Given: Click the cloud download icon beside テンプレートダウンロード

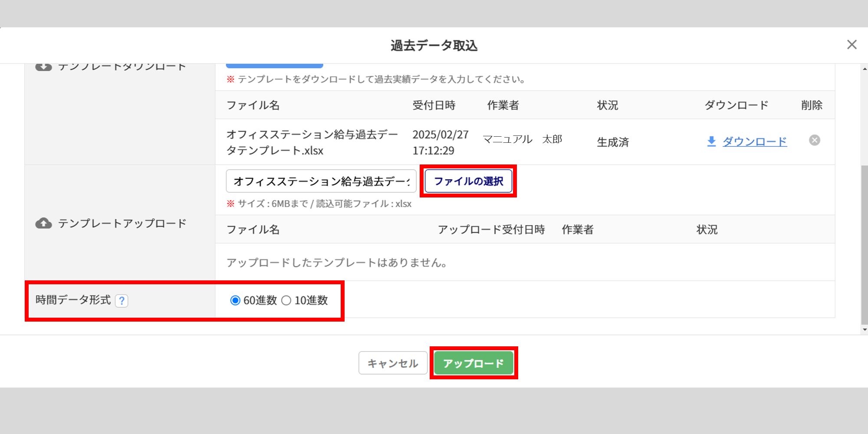Looking at the screenshot, I should [x=43, y=67].
